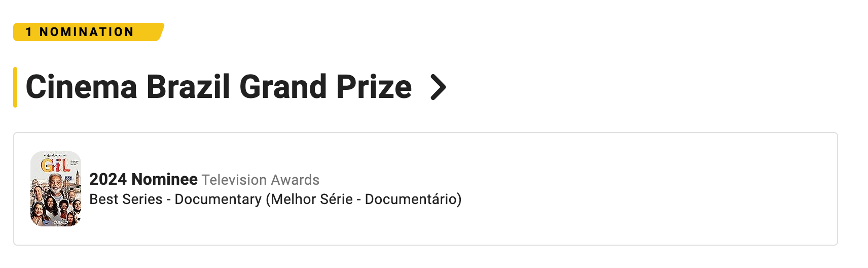Click the Best Series - Documentary category

click(175, 199)
